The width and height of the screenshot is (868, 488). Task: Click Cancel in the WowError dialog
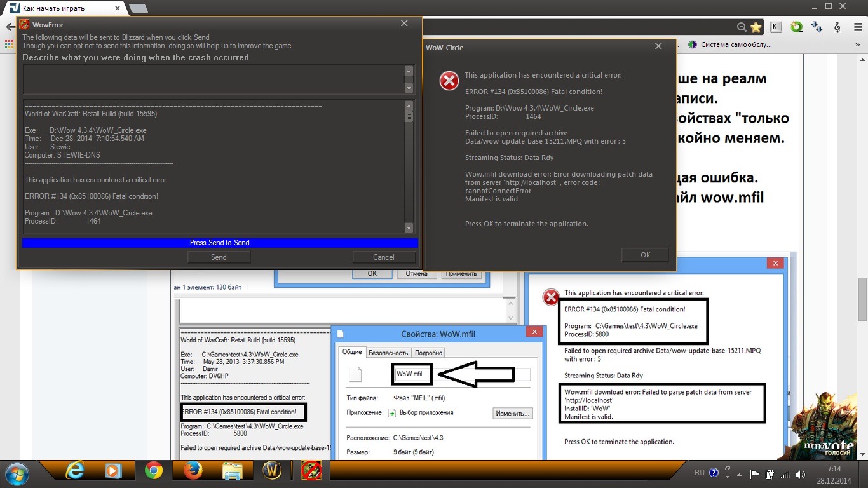tap(384, 257)
